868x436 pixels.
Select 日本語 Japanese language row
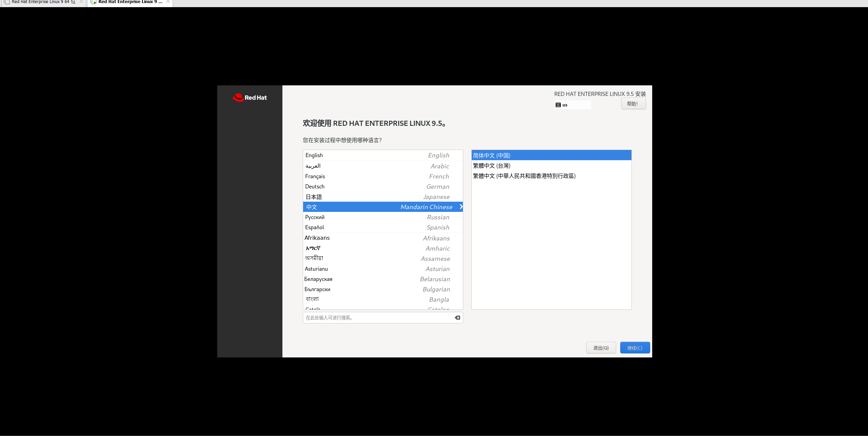point(383,197)
